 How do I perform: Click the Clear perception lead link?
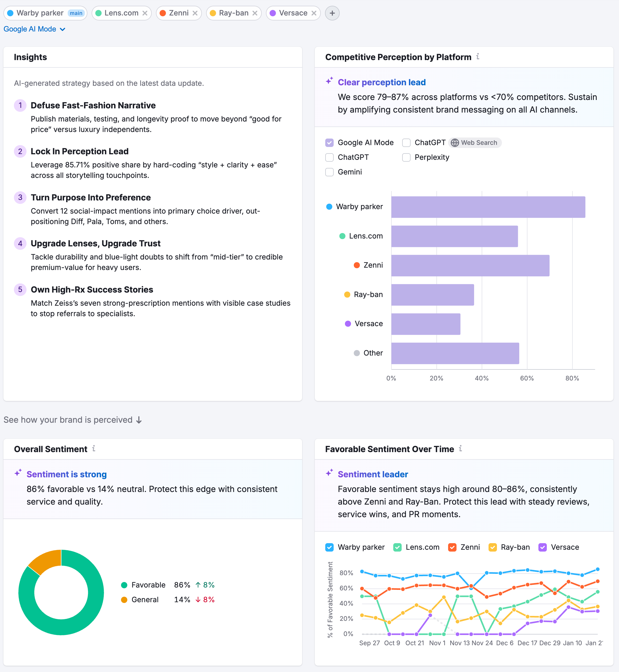pos(381,82)
